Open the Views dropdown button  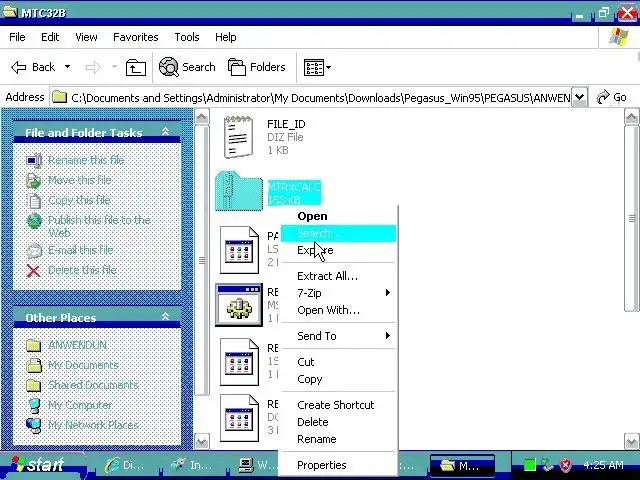[317, 67]
